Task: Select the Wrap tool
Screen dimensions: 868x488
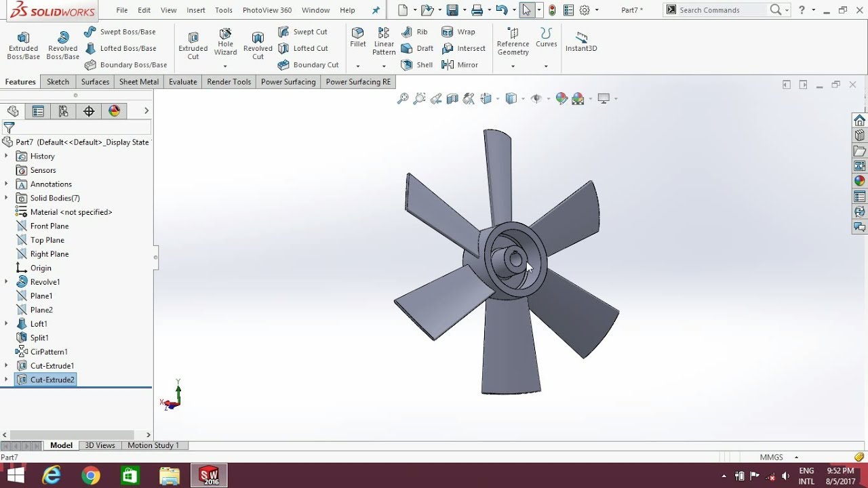Action: click(458, 32)
